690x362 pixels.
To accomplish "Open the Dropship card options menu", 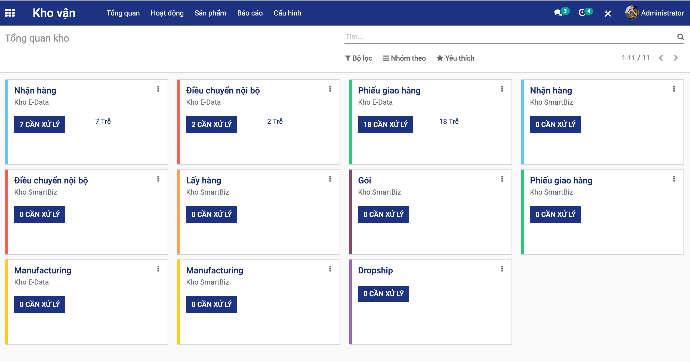I will [x=502, y=269].
